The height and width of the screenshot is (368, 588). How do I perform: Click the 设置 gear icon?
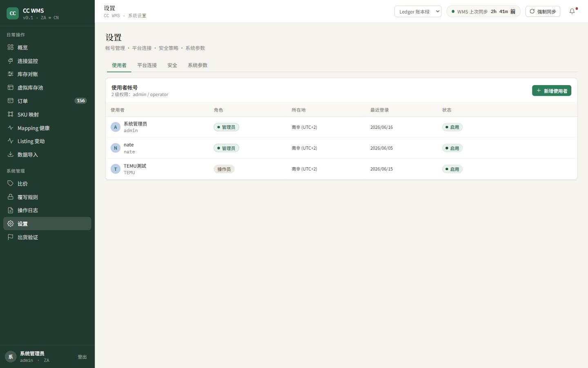click(x=11, y=224)
